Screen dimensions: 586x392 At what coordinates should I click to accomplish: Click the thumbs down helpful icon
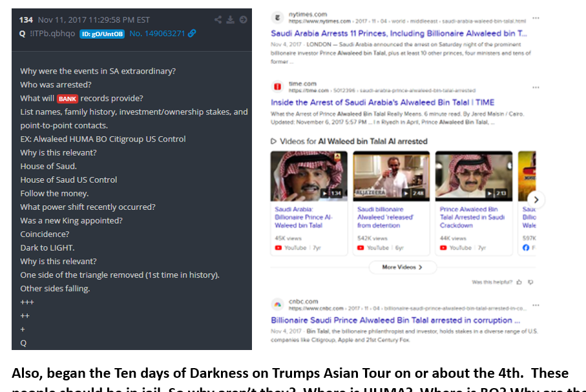pos(530,282)
